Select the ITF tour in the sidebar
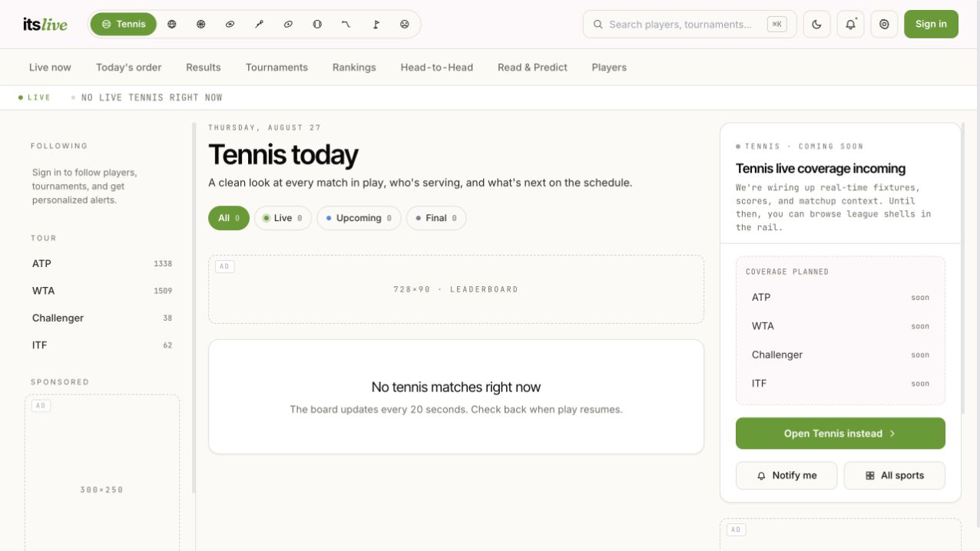 click(102, 345)
